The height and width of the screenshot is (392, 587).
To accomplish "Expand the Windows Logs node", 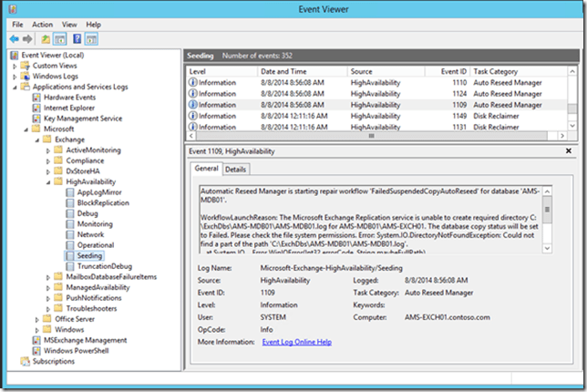I will pyautogui.click(x=15, y=76).
